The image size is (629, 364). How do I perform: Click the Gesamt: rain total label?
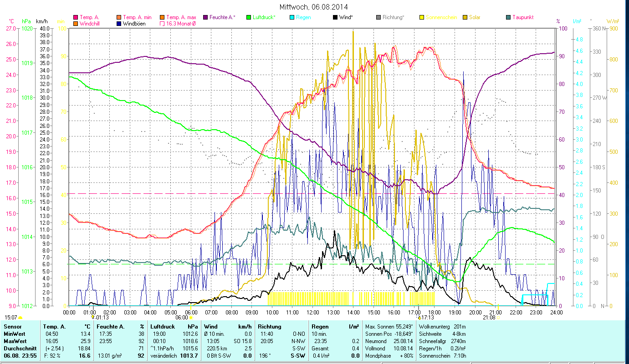tap(320, 348)
